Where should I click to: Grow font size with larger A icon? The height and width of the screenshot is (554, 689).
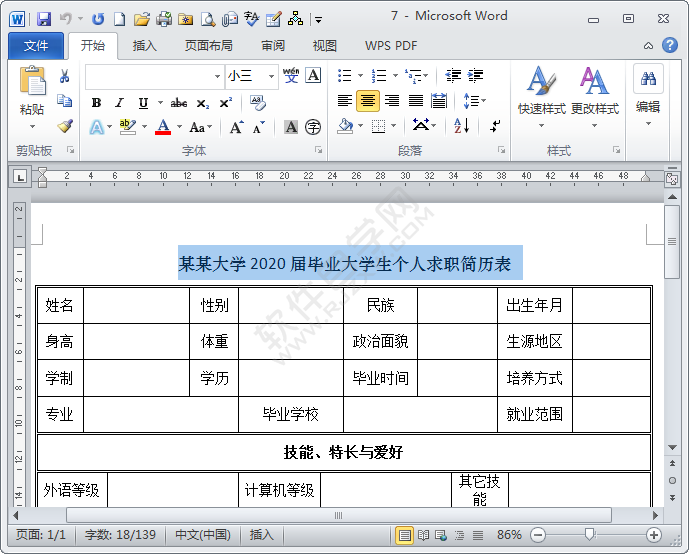coord(236,127)
